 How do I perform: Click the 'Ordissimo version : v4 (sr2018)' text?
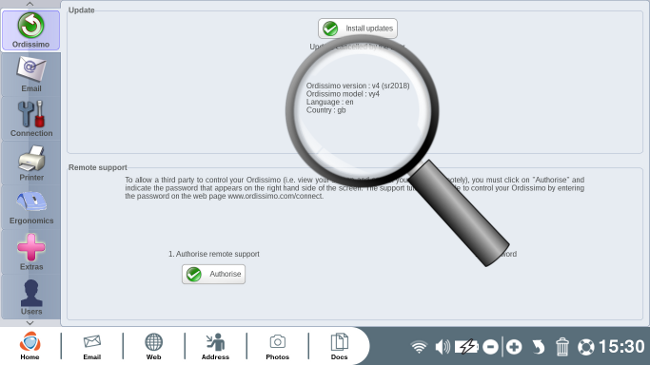[358, 86]
